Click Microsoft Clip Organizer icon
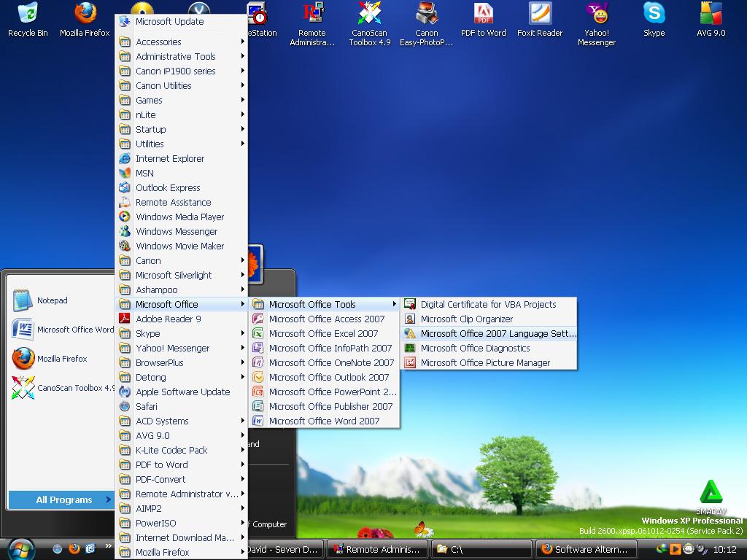Viewport: 747px width, 560px height. [x=410, y=319]
